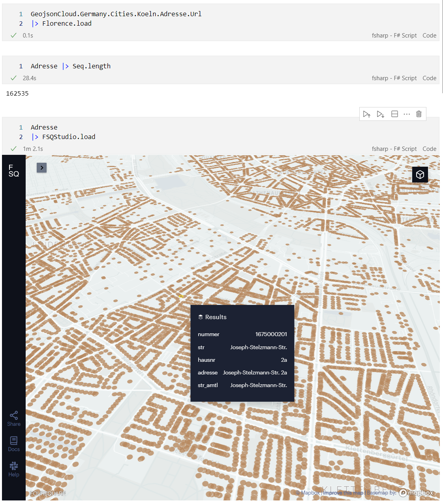Click the Results tooltip header
Screen dimensions: 443x504
click(x=212, y=317)
